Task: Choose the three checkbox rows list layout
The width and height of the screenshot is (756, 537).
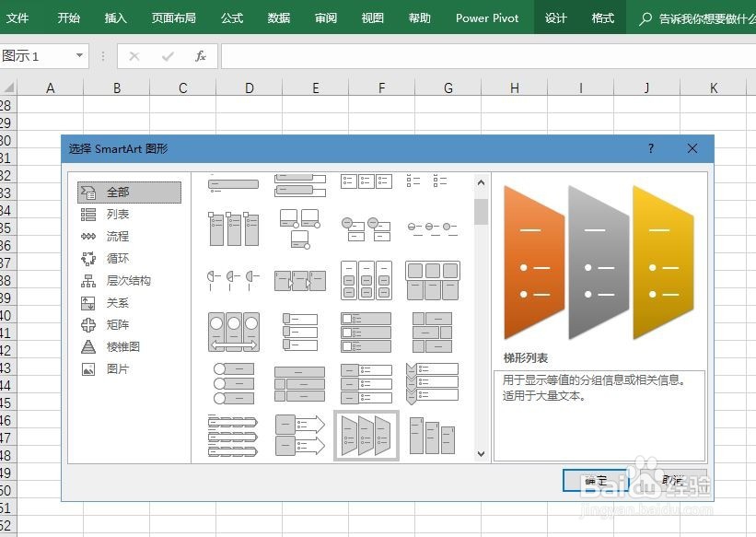Action: pos(366,332)
